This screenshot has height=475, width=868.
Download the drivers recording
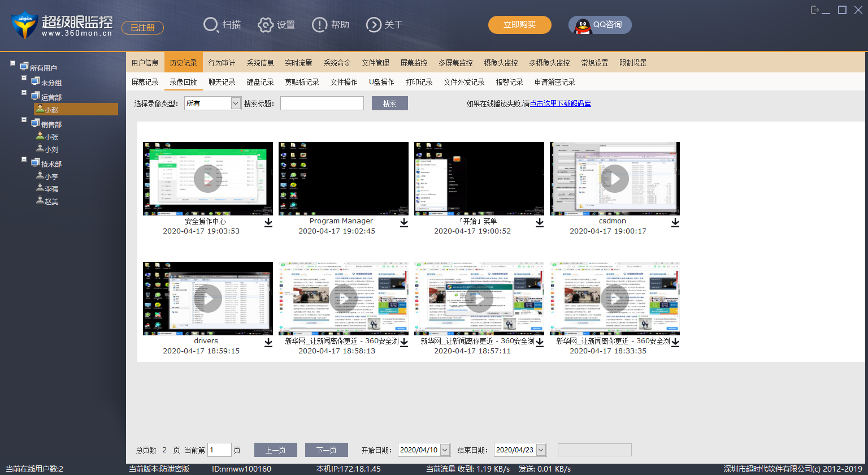(x=268, y=343)
